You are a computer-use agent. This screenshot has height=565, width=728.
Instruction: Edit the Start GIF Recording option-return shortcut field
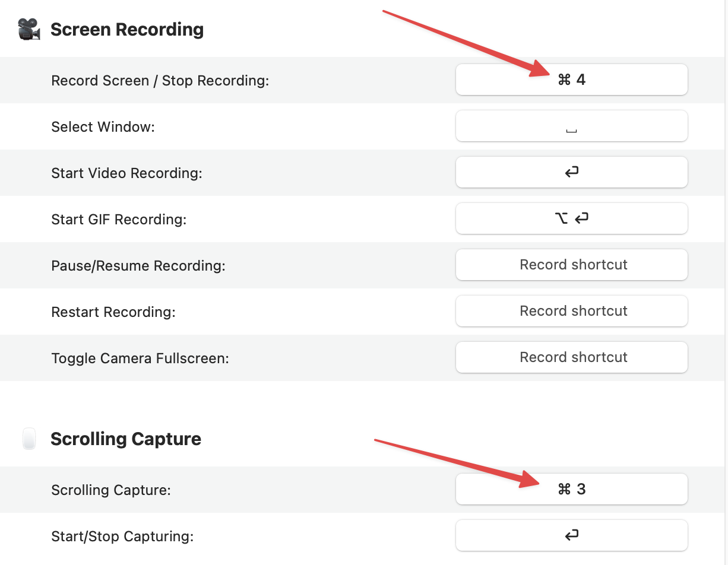click(x=571, y=218)
